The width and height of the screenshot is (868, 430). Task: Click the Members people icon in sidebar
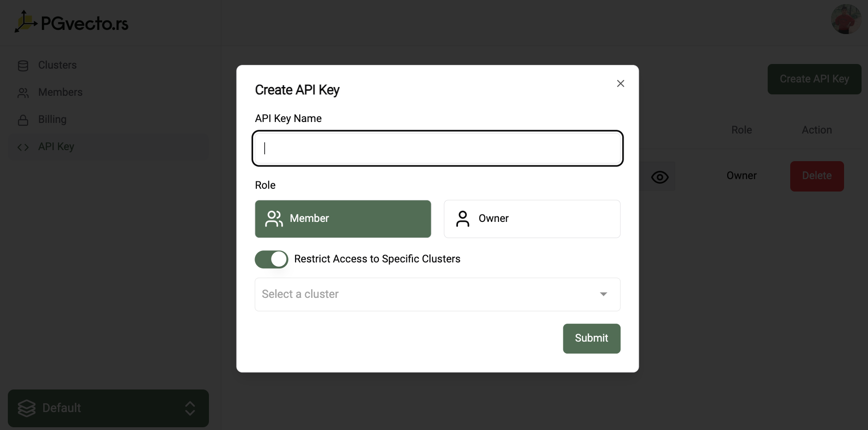pos(23,93)
